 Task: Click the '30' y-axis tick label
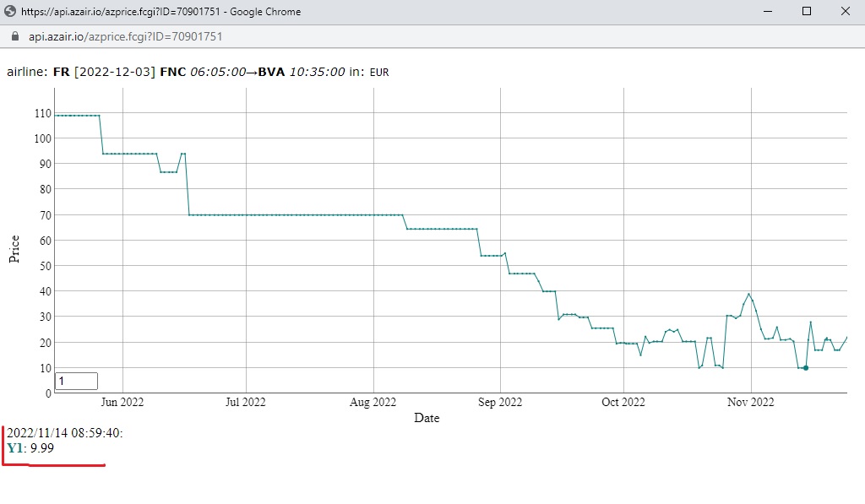tap(46, 317)
